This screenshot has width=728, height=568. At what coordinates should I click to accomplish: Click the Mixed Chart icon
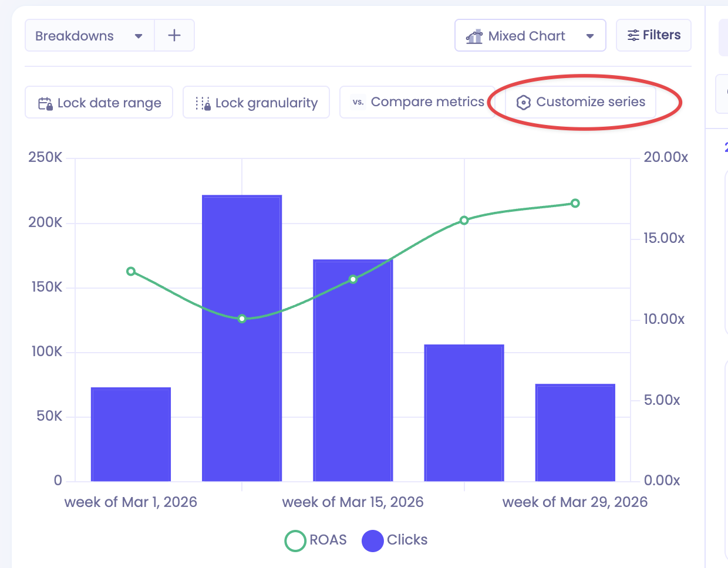point(474,36)
